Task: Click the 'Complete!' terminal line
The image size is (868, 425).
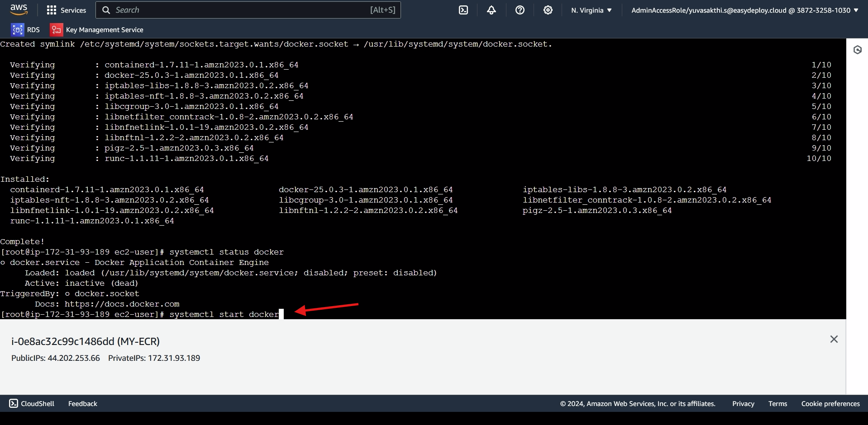Action: 22,241
